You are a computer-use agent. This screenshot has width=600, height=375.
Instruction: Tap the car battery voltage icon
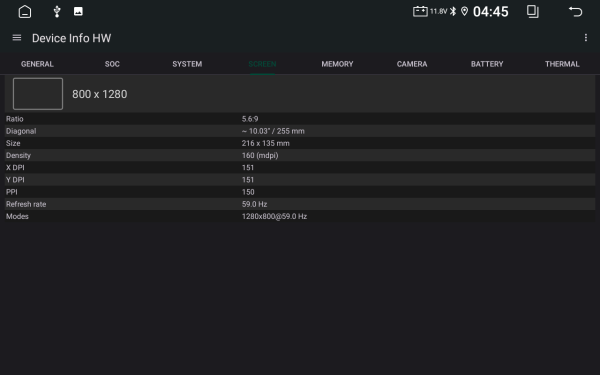coord(420,11)
